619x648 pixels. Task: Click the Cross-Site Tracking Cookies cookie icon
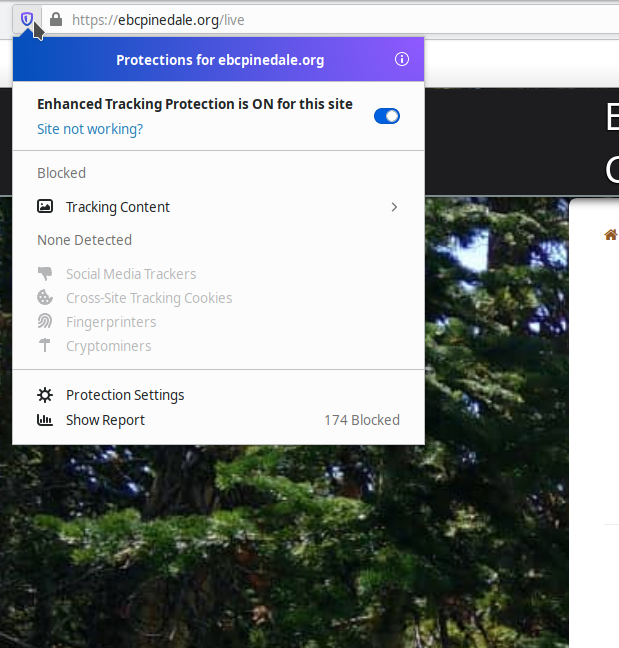pyautogui.click(x=45, y=297)
